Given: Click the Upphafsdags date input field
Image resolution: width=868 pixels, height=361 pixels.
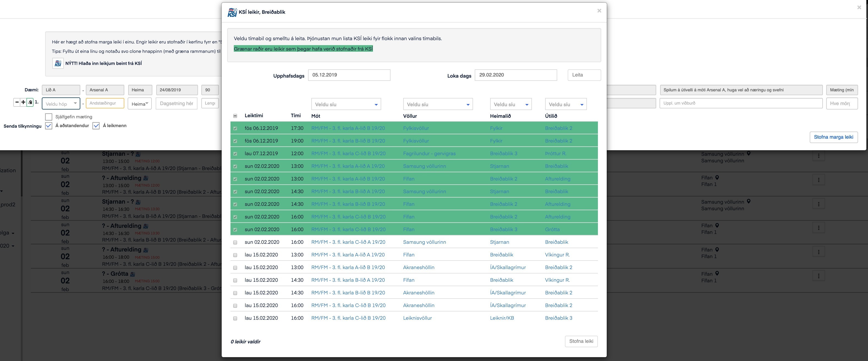Looking at the screenshot, I should 349,75.
